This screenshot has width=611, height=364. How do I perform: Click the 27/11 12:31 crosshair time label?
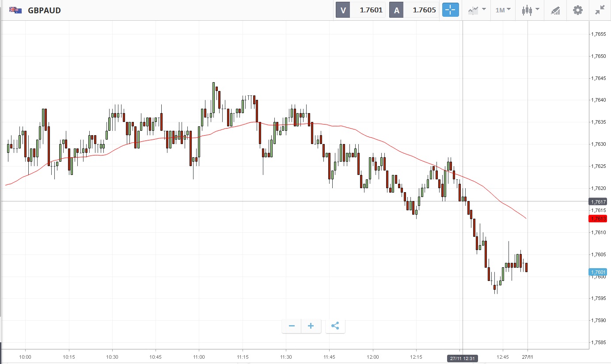[x=463, y=358]
